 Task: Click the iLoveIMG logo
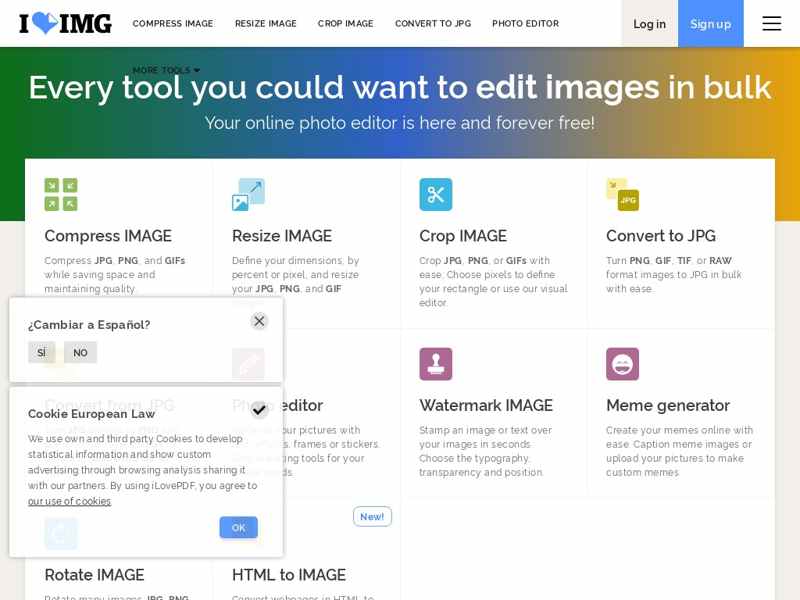point(65,23)
